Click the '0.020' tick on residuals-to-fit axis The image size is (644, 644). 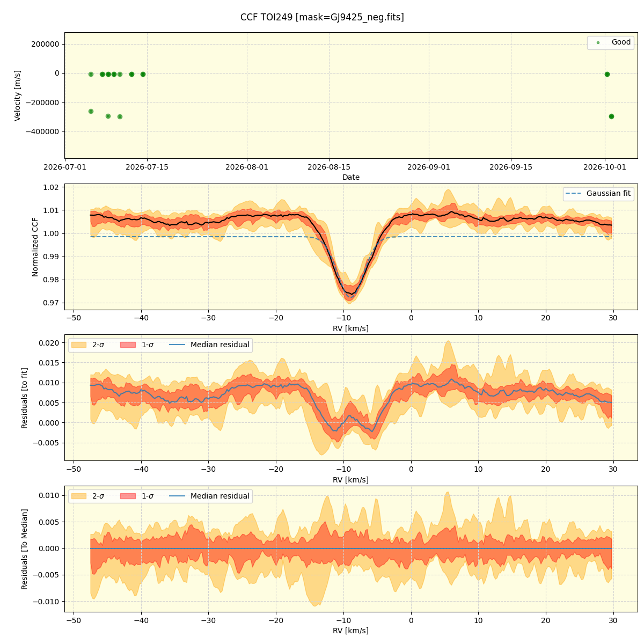(49, 342)
